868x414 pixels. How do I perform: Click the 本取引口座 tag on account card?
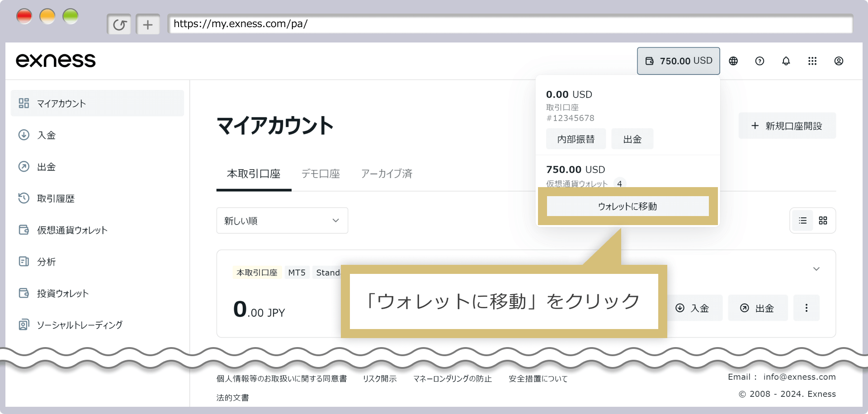click(257, 273)
